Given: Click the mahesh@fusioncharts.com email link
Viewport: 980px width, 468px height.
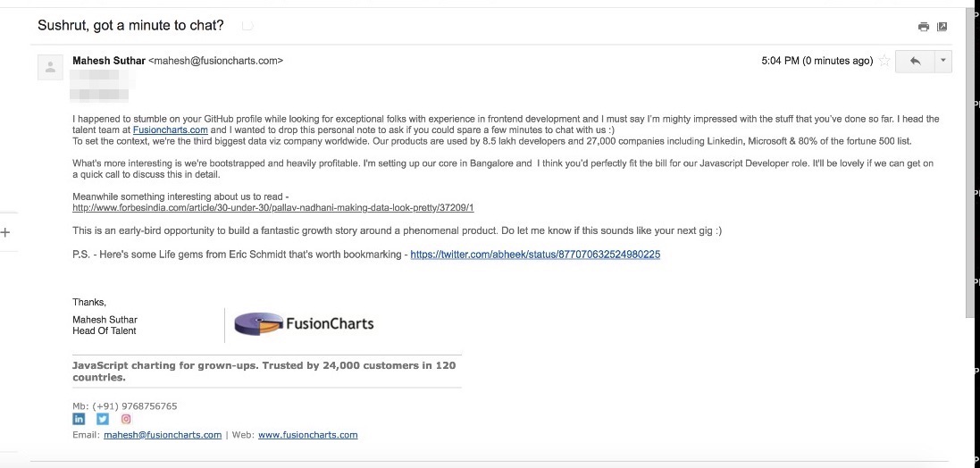Looking at the screenshot, I should click(x=163, y=435).
